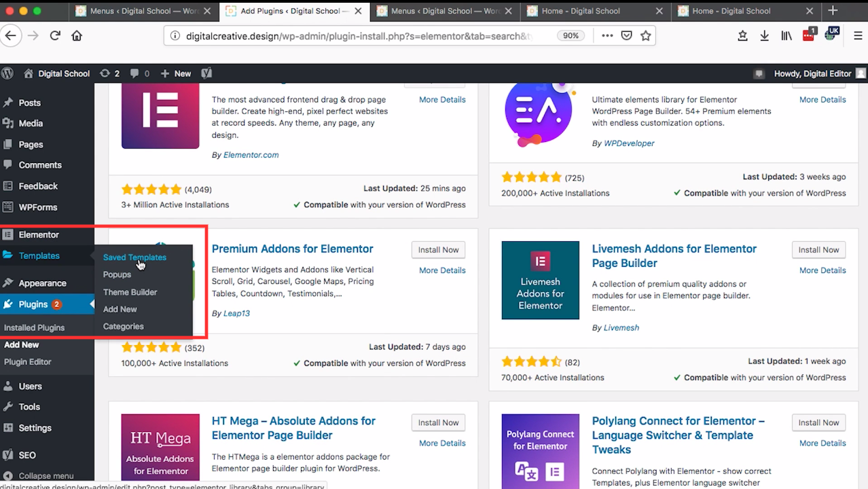Bookmark this page with star icon
Screen dimensions: 868x489
pos(646,36)
